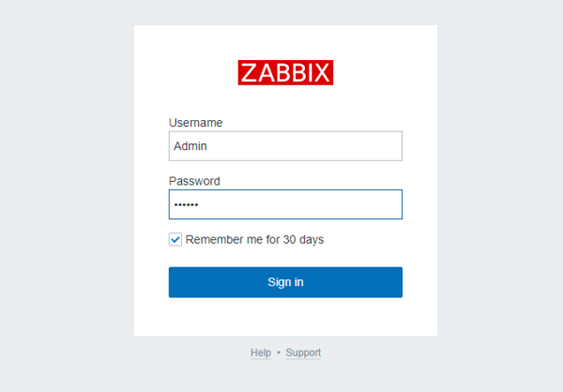
Task: Open the Support link
Action: click(303, 353)
